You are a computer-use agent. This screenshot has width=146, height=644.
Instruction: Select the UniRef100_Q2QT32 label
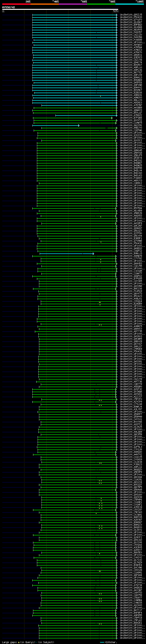[131, 389]
